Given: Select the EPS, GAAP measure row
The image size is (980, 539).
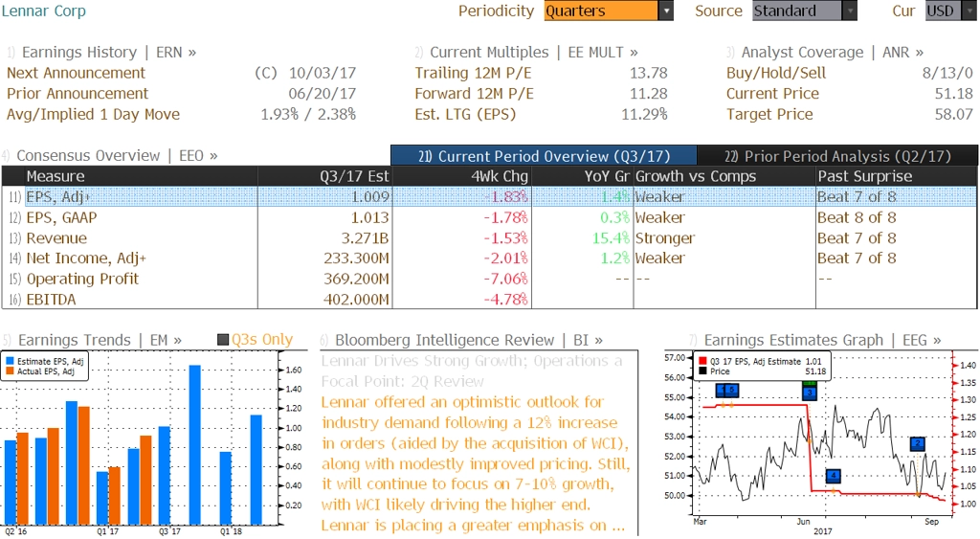Looking at the screenshot, I should [x=489, y=217].
